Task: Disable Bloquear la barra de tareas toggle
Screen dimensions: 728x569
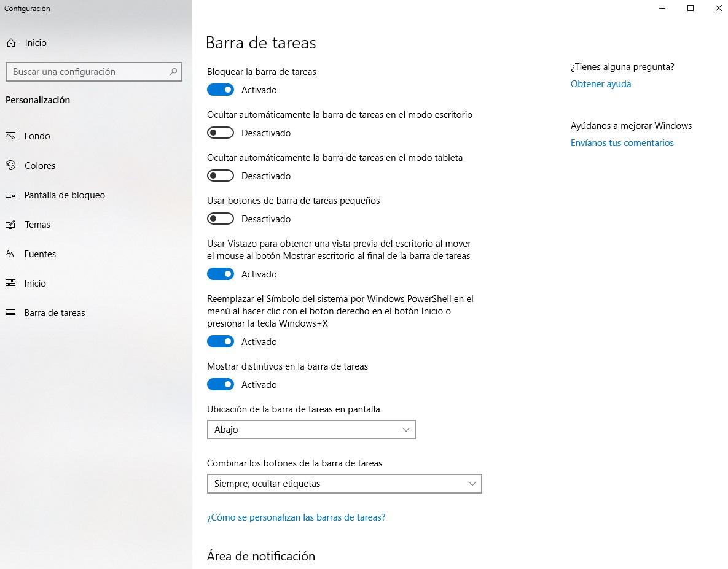Action: coord(221,90)
